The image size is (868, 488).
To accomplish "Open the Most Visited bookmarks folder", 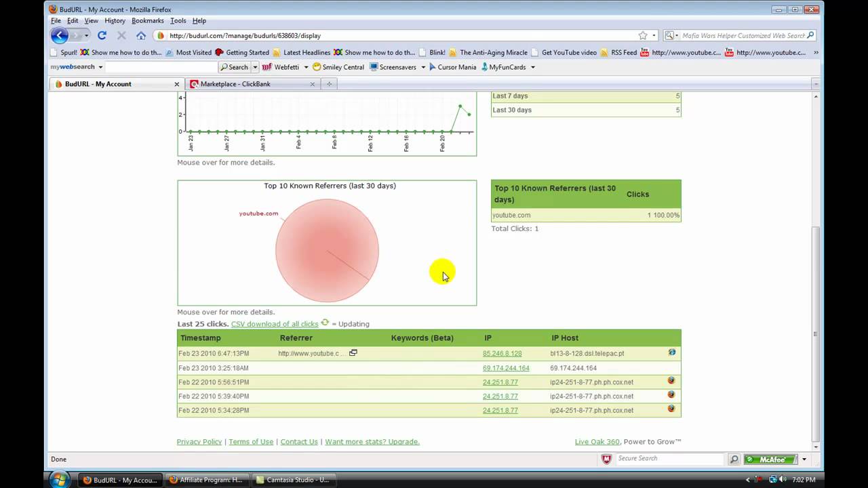I will [189, 52].
